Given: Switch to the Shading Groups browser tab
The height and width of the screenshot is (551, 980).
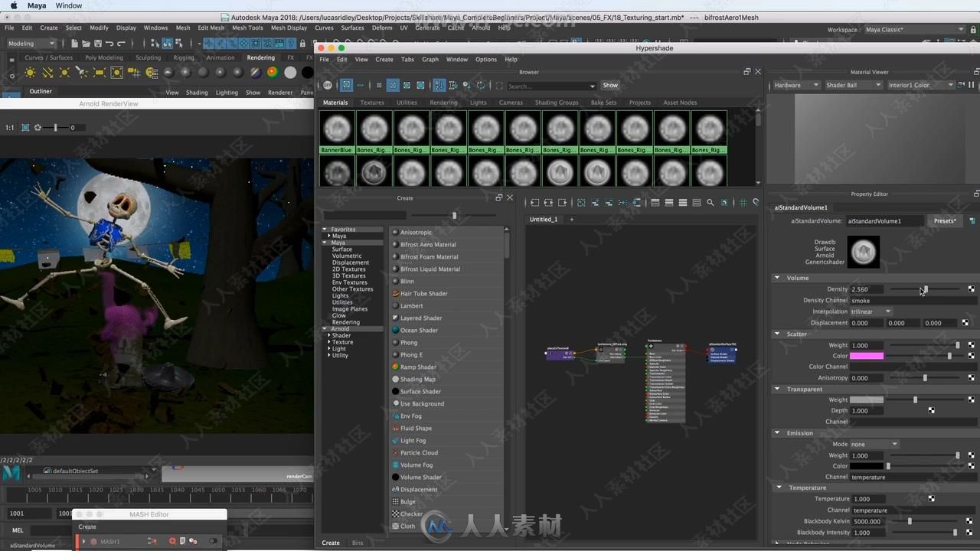Looking at the screenshot, I should tap(557, 103).
